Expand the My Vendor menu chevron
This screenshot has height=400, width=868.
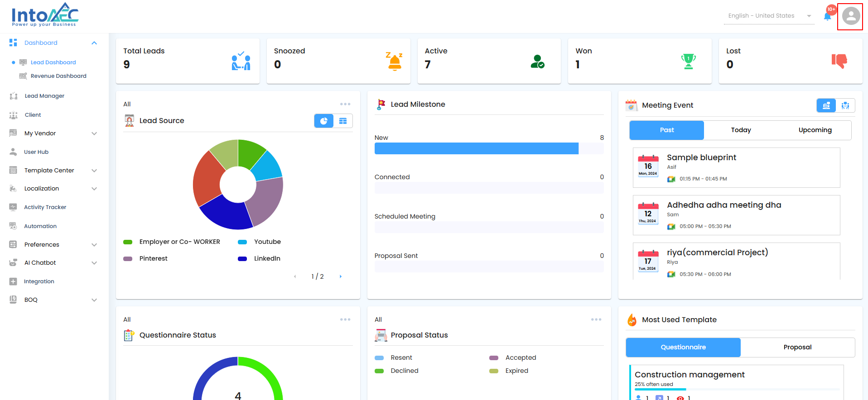point(94,133)
